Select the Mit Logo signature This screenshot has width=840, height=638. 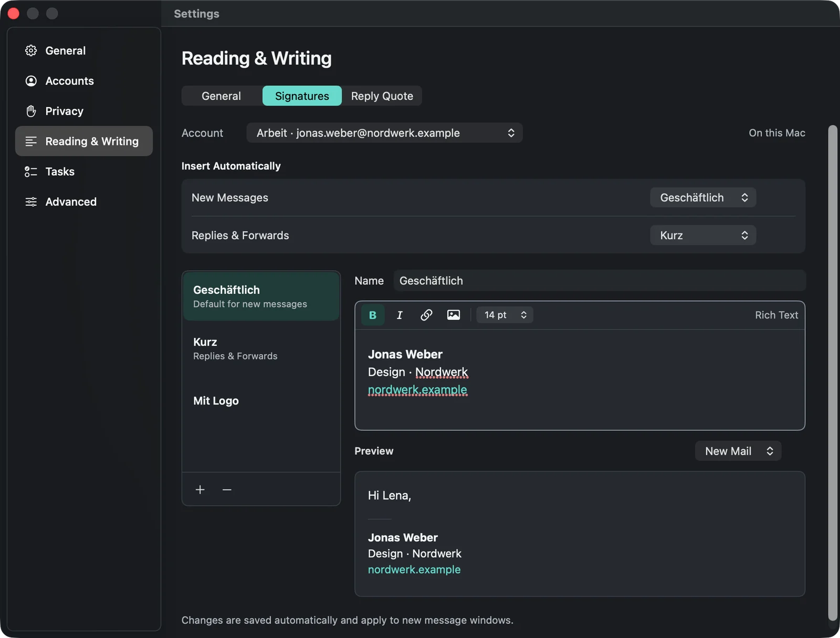point(261,401)
